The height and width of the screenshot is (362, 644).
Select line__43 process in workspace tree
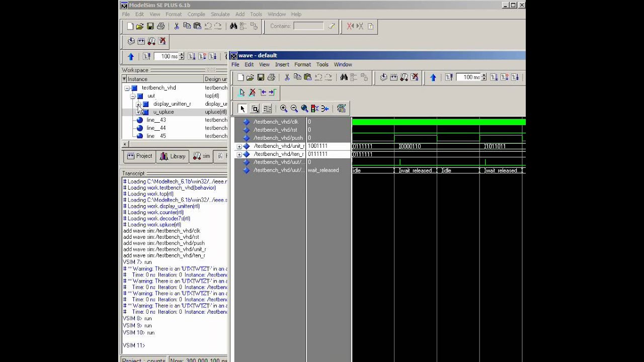point(156,120)
